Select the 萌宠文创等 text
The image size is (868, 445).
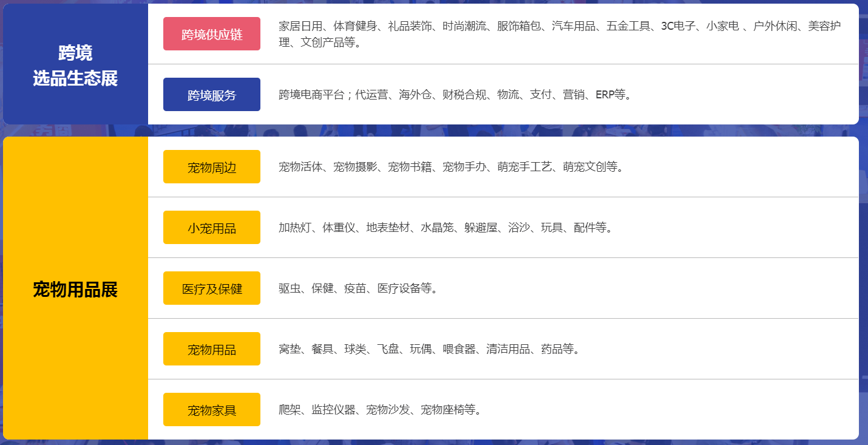click(592, 167)
